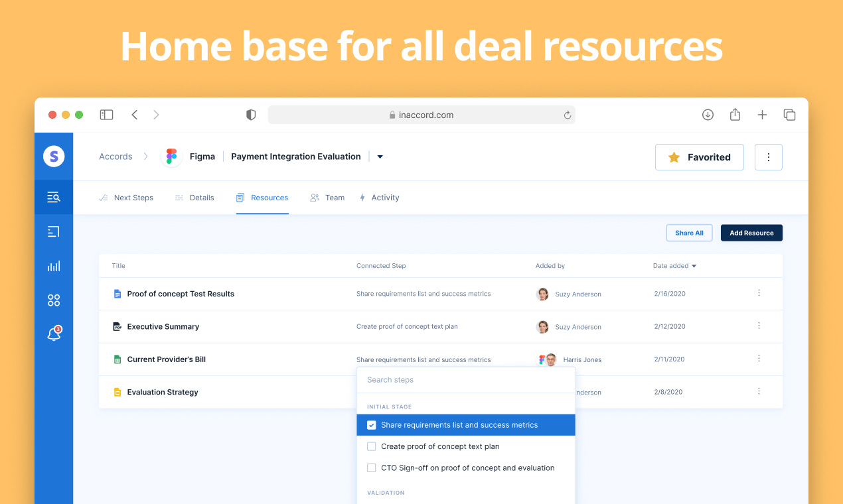Click the Favorited button
The width and height of the screenshot is (843, 504).
(x=700, y=157)
